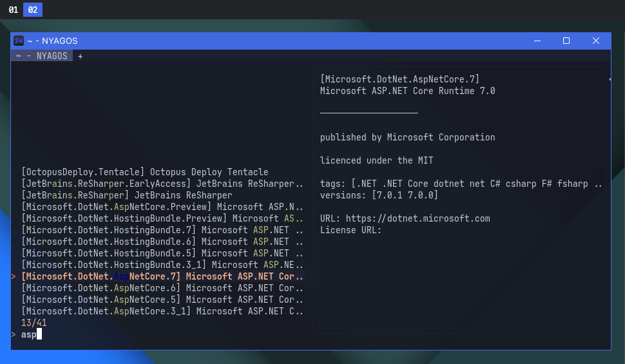Image resolution: width=625 pixels, height=364 pixels.
Task: Close the NYAGOS terminal window
Action: pyautogui.click(x=596, y=41)
